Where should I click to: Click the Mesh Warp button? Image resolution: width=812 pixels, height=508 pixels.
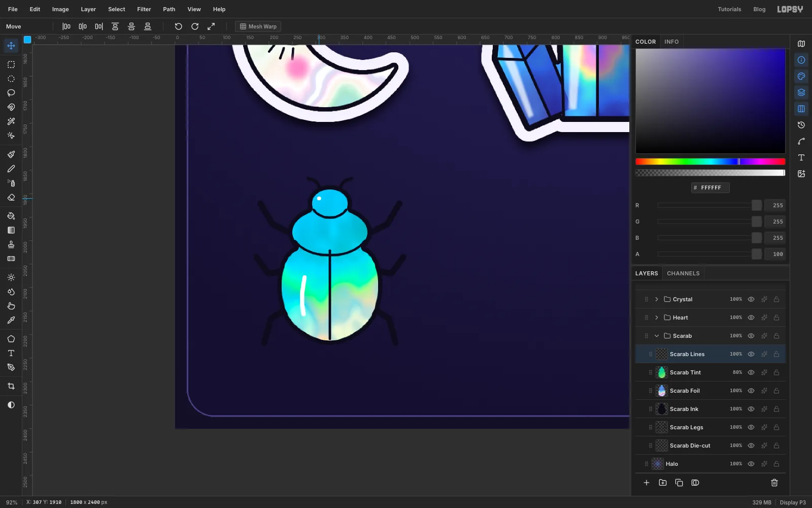coord(258,26)
